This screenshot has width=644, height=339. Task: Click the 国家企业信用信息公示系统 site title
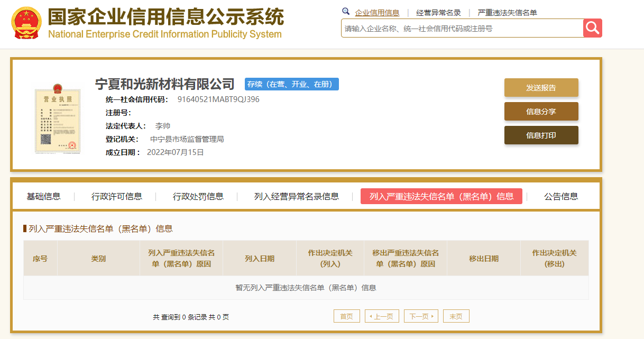click(166, 17)
